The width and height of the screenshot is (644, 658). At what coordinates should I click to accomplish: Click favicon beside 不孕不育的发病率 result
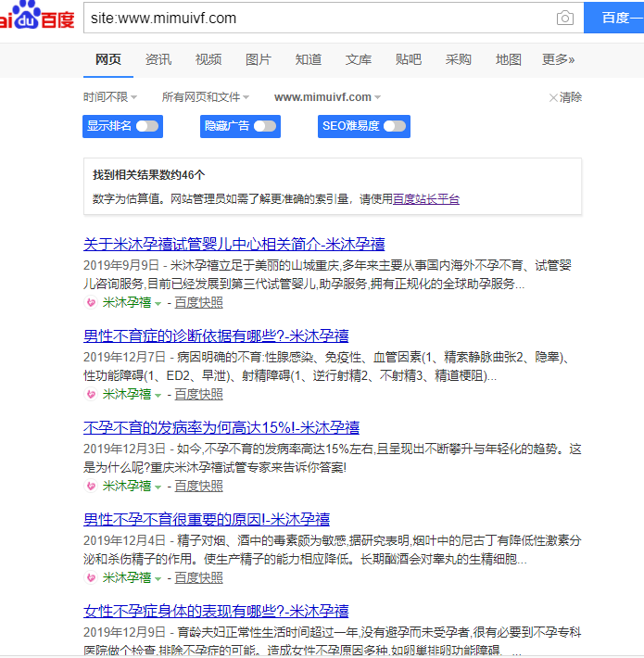[x=91, y=486]
